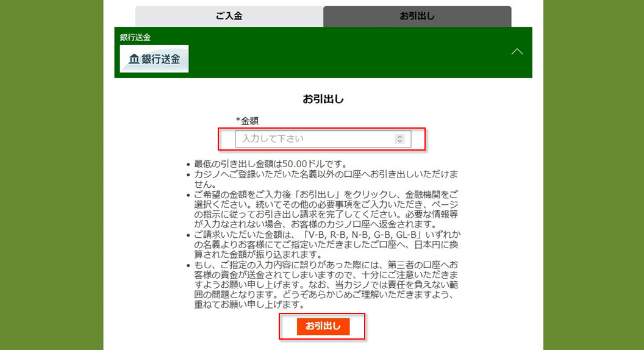Click the お引出し heading text

point(323,99)
